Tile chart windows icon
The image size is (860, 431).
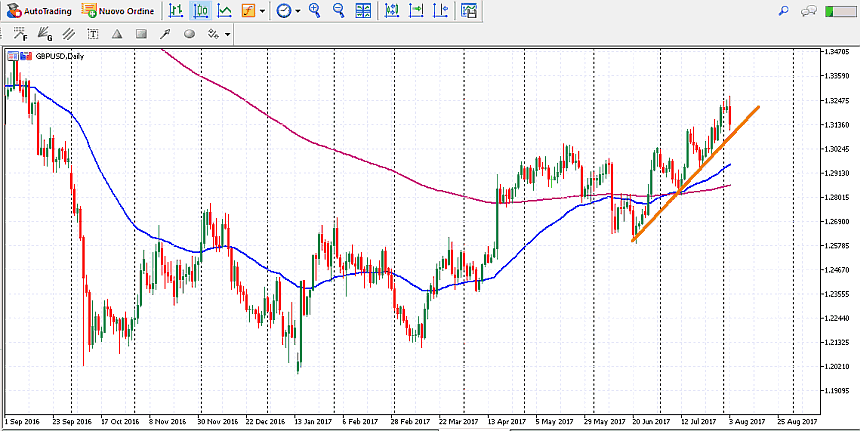[x=364, y=11]
